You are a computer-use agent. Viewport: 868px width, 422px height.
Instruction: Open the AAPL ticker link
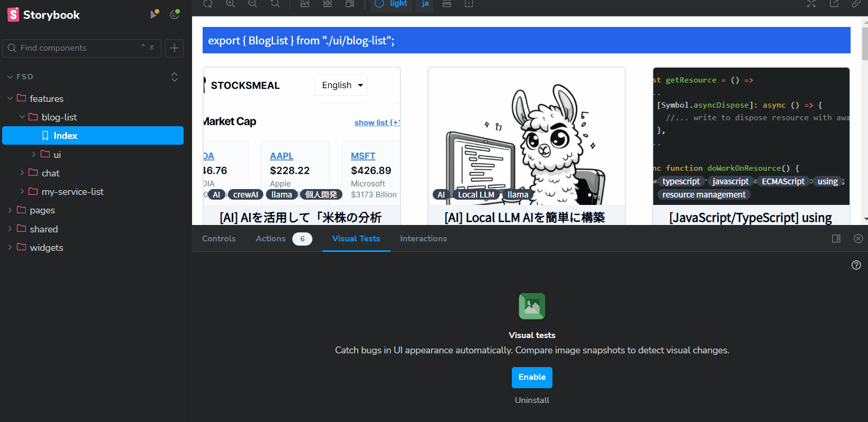click(x=282, y=156)
